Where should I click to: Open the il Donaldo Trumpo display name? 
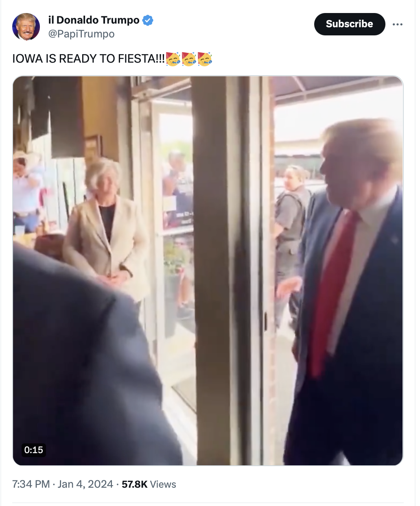(x=94, y=20)
